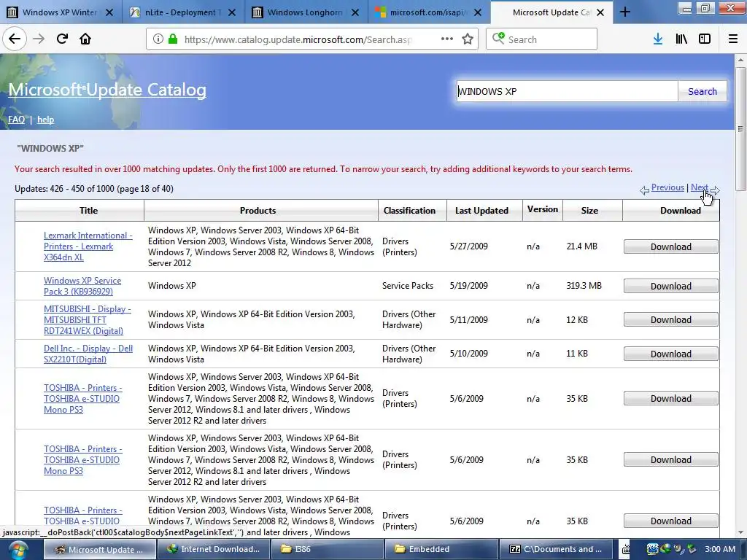Sort results by the Products column header
Image resolution: width=747 pixels, height=560 pixels.
point(258,211)
